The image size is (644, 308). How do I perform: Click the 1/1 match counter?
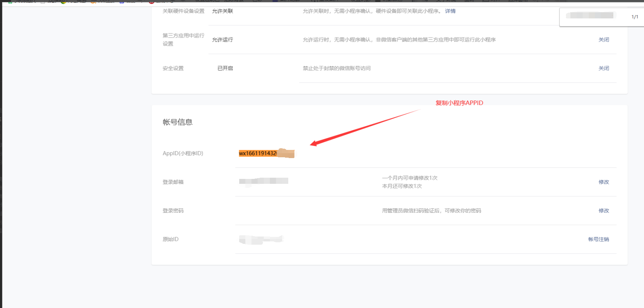[635, 17]
